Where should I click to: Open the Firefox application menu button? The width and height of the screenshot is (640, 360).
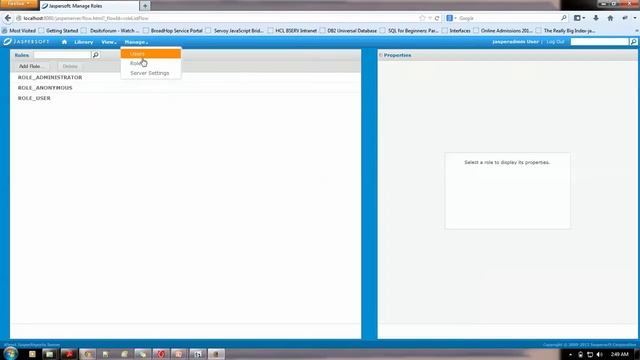[x=18, y=4]
